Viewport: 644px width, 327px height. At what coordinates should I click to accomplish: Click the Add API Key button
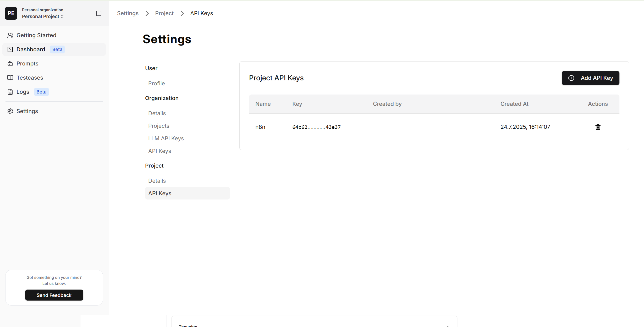click(x=591, y=78)
